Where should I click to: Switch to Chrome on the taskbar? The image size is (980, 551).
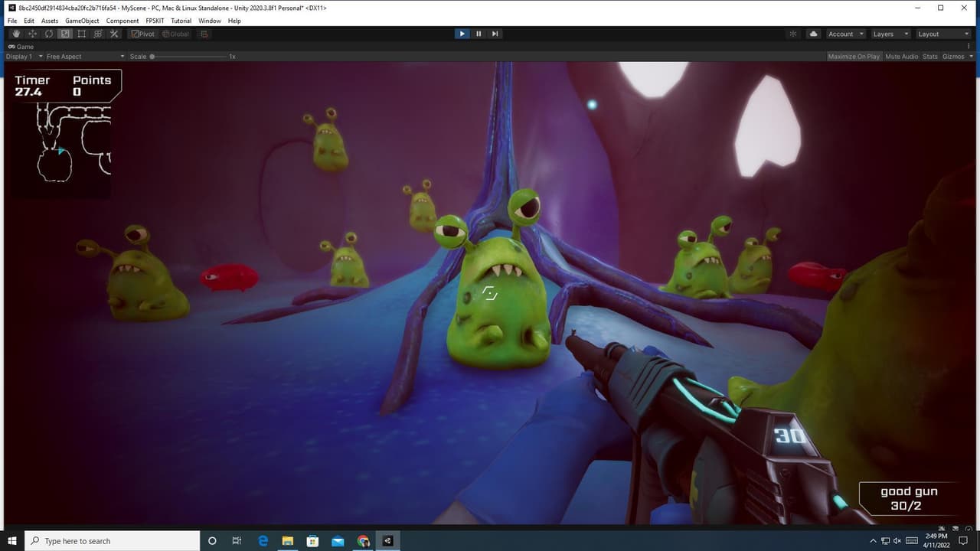click(363, 541)
